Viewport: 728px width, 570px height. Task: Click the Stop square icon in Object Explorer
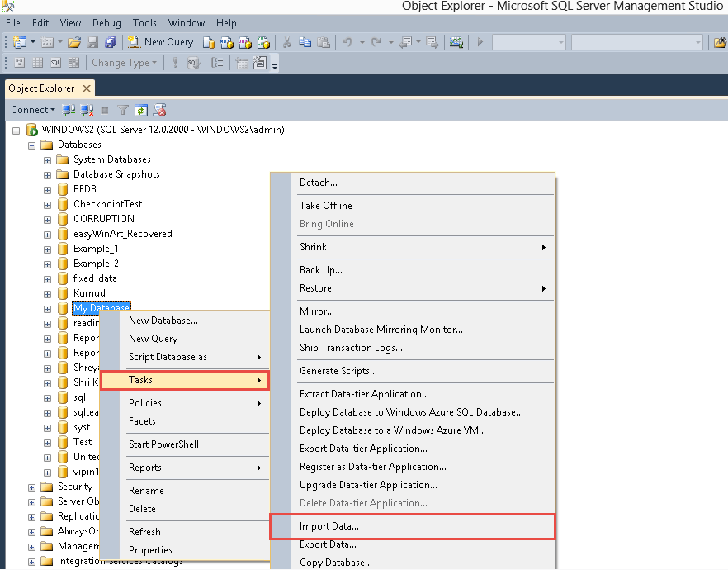click(x=105, y=110)
